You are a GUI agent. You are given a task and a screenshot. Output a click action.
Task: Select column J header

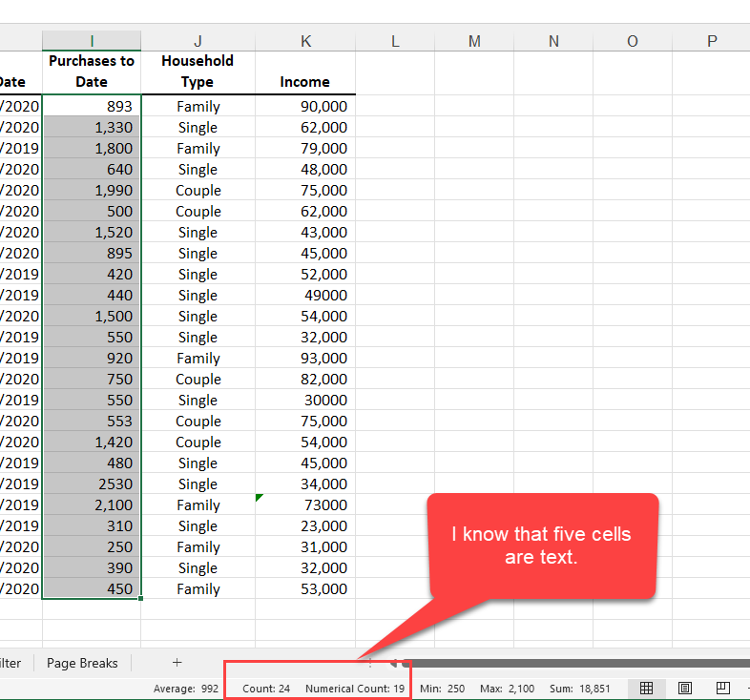(x=198, y=41)
